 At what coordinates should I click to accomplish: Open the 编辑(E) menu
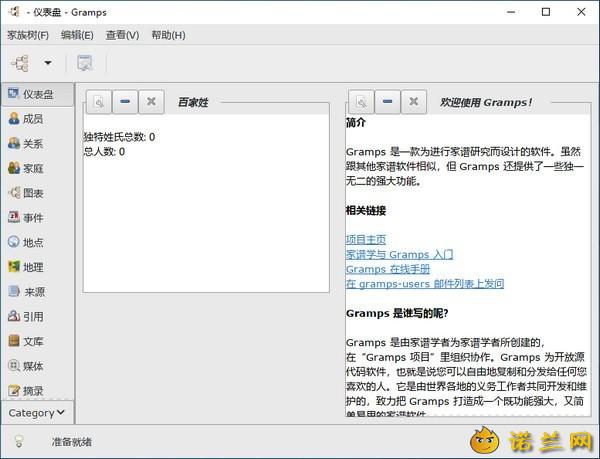pyautogui.click(x=77, y=35)
